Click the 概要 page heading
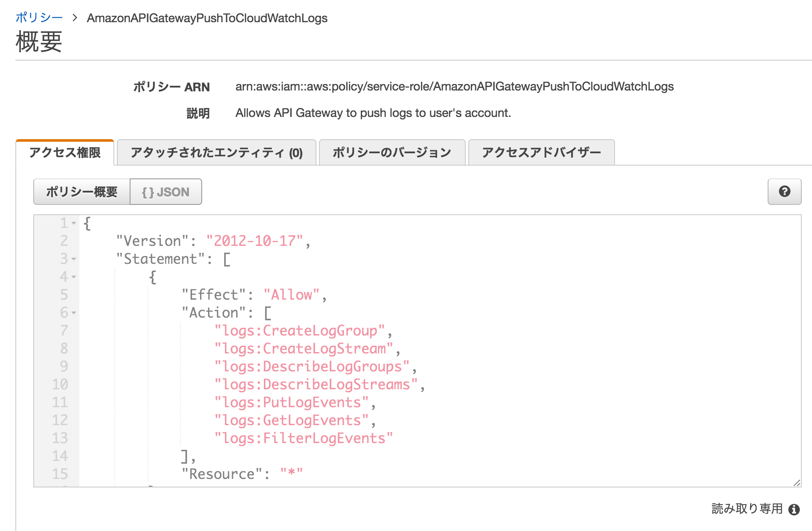 [x=39, y=42]
